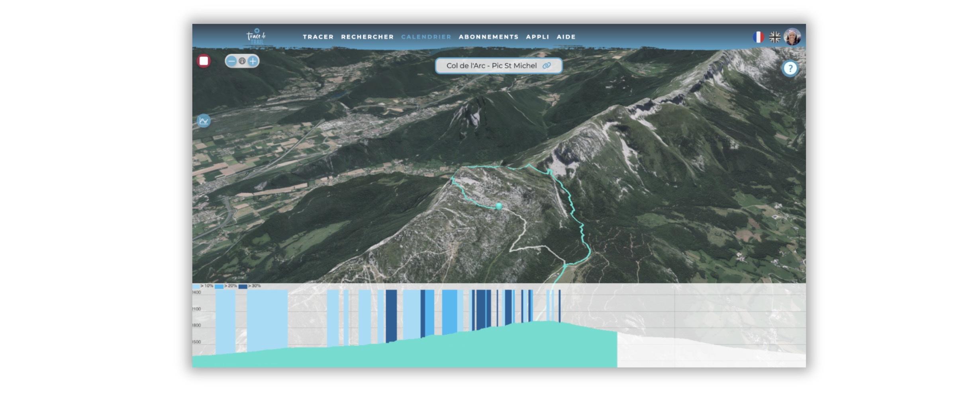Open the RECHERCHER menu
Image resolution: width=980 pixels, height=414 pixels.
[x=367, y=37]
